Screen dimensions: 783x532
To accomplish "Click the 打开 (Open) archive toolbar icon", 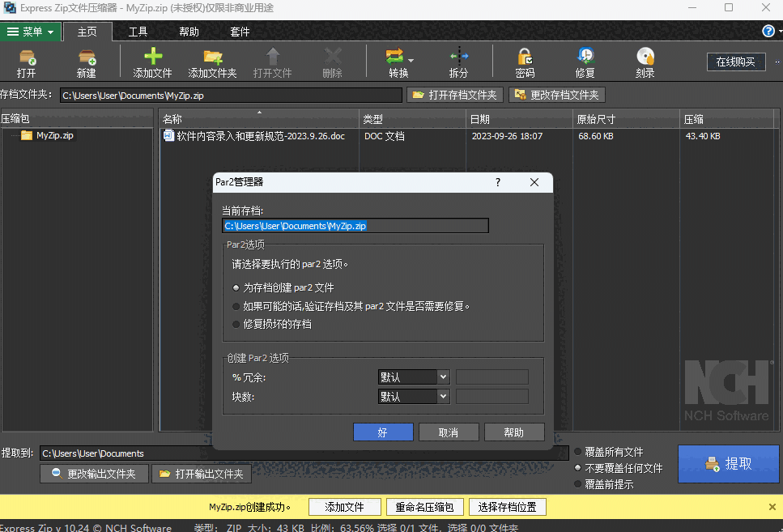I will 27,58.
